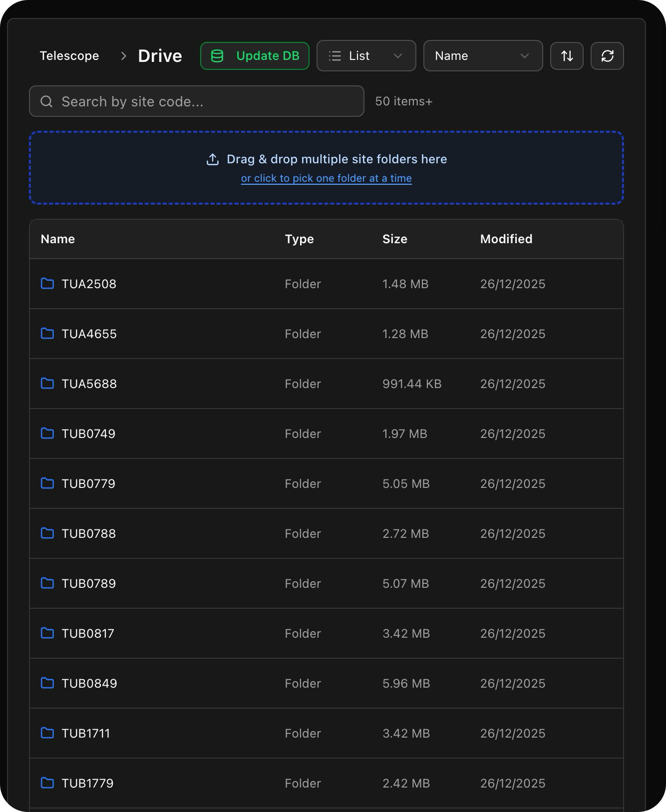Click TUA4655 folder icon
The height and width of the screenshot is (812, 666).
(x=47, y=334)
